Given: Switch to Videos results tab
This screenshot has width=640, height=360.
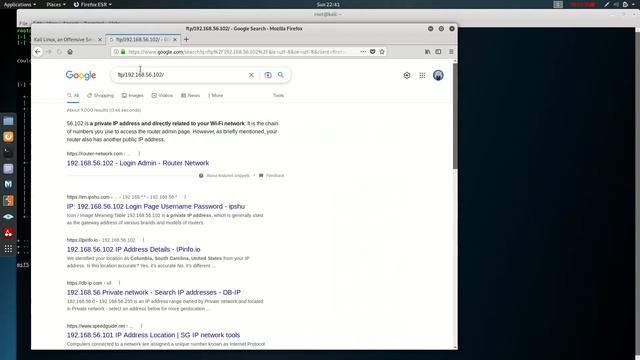Looking at the screenshot, I should point(162,96).
